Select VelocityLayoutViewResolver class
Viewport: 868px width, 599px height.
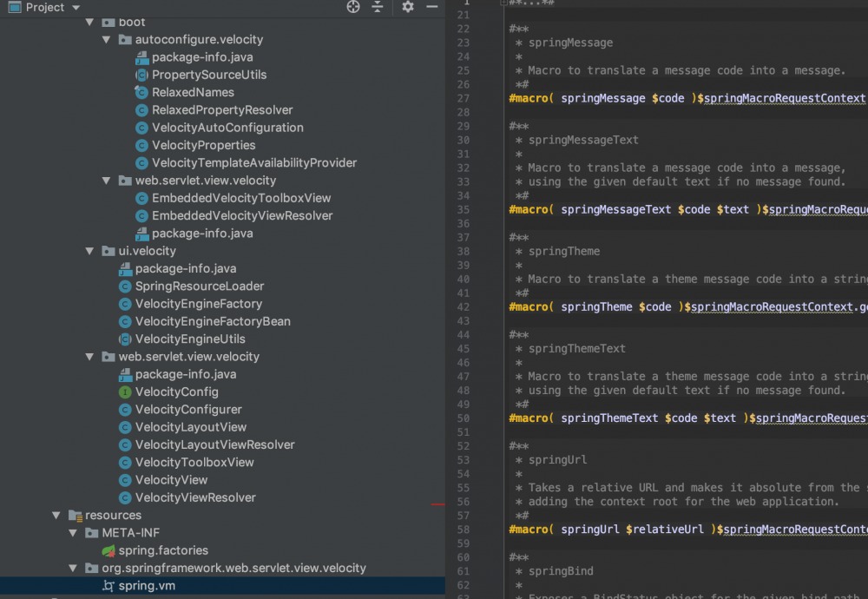(214, 444)
